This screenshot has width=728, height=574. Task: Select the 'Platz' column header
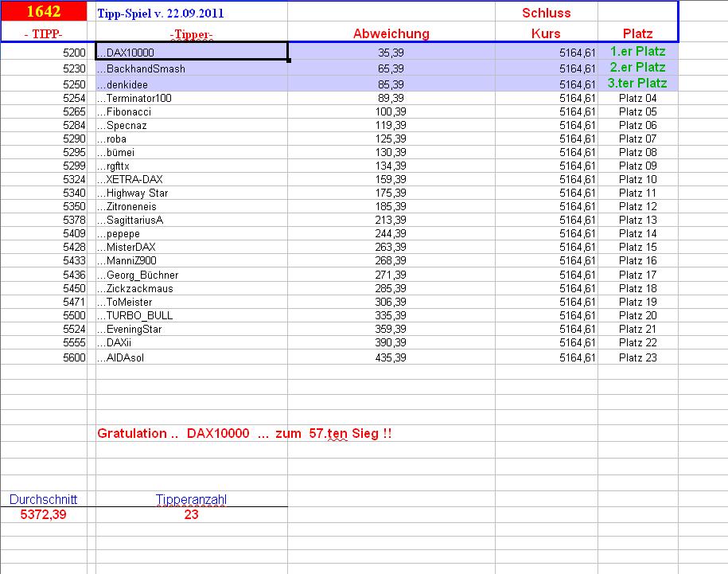tap(637, 33)
